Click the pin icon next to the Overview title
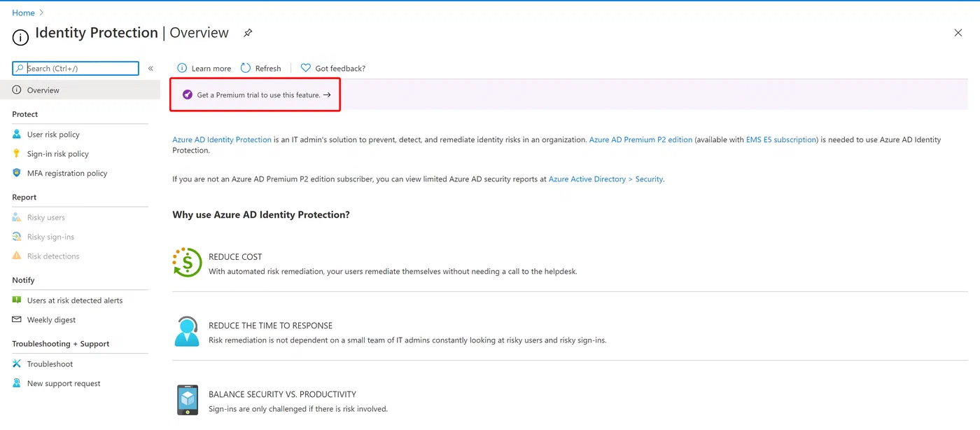Viewport: 980px width, 430px height. pos(248,33)
